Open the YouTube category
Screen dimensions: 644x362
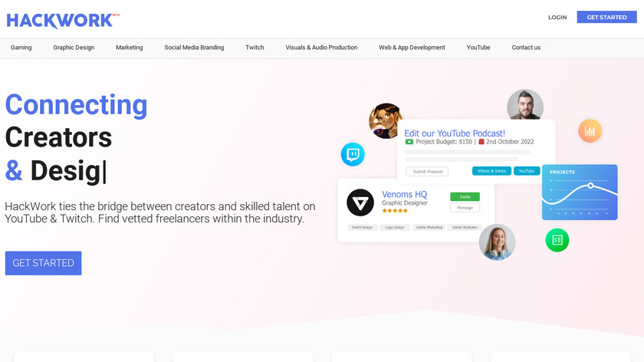(478, 48)
